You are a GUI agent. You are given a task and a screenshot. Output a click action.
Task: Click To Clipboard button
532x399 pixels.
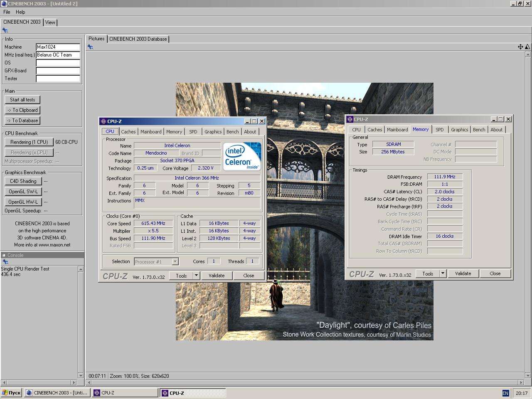click(x=22, y=110)
